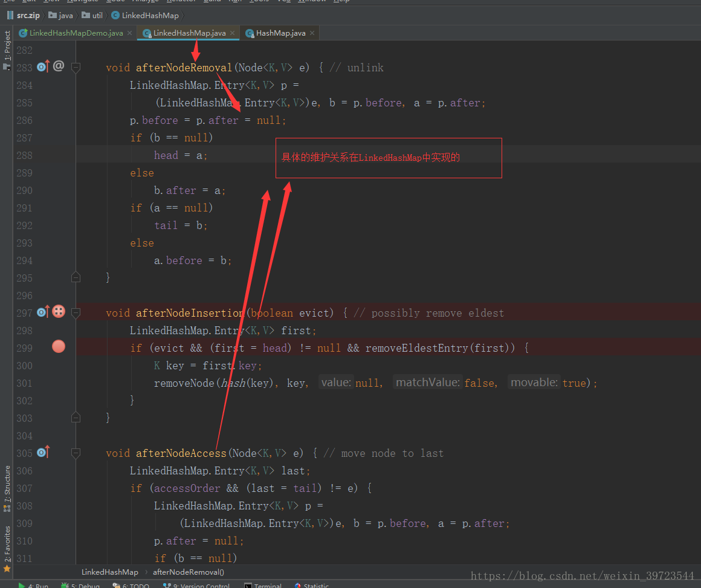701x588 pixels.
Task: Click the class icon on HashMap.java tab
Action: pyautogui.click(x=250, y=33)
